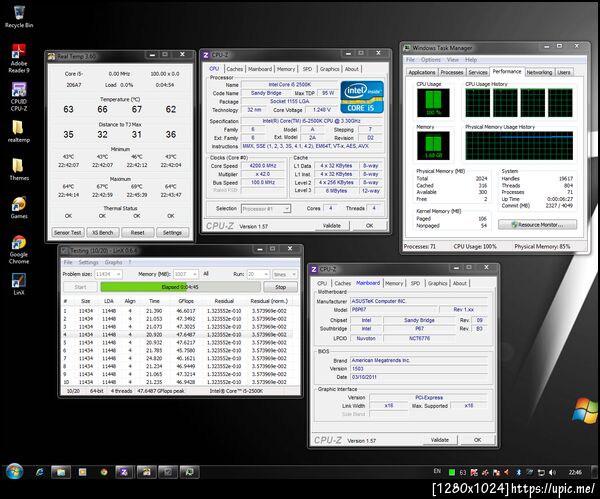This screenshot has width=600, height=499.
Task: Open Resource Monitor from Task Manager
Action: point(537,225)
